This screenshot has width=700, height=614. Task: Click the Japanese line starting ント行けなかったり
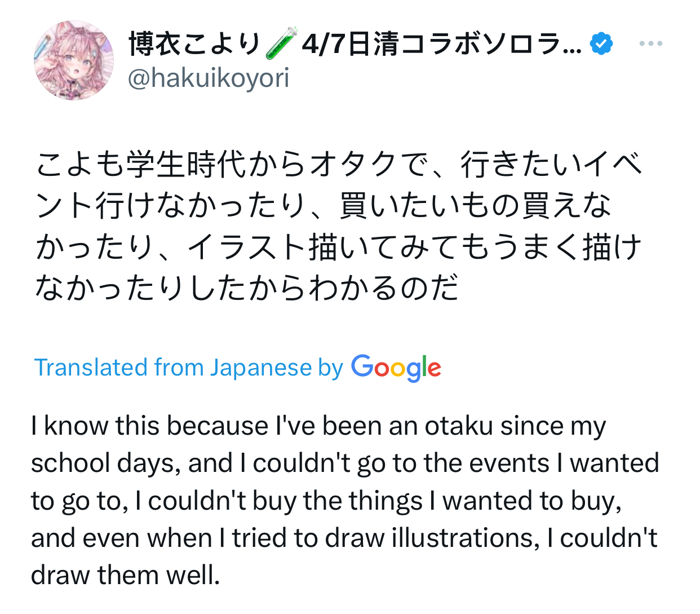tap(324, 206)
